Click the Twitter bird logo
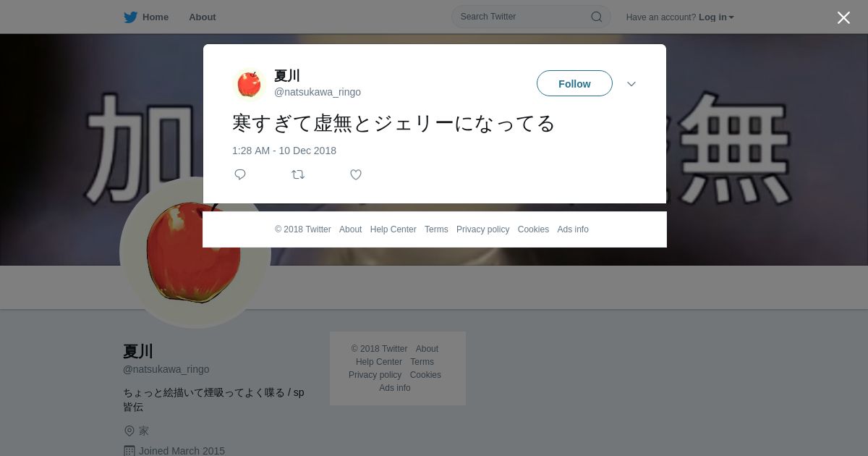868x456 pixels. (x=130, y=17)
